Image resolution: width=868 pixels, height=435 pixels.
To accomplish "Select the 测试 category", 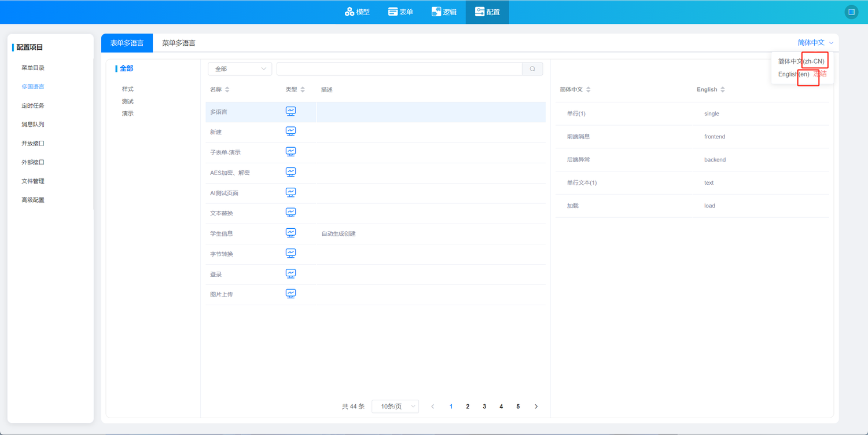I will [128, 101].
